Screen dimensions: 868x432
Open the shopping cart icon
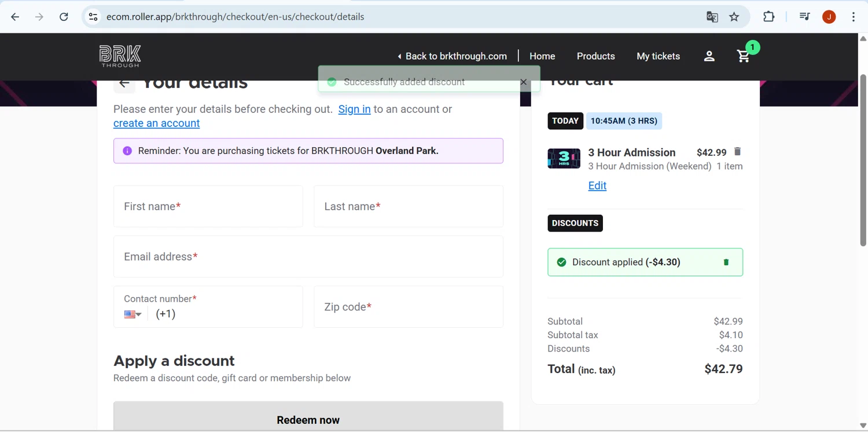[x=744, y=56]
